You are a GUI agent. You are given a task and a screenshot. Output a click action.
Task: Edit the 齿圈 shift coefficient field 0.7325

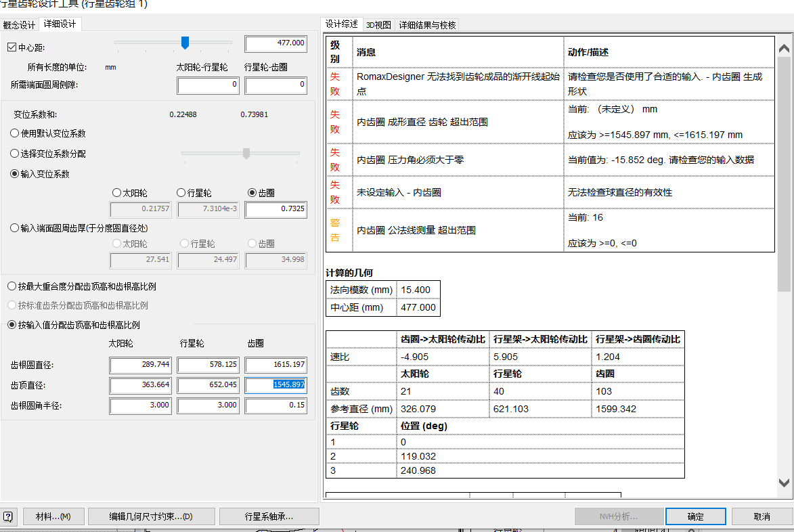pyautogui.click(x=276, y=209)
